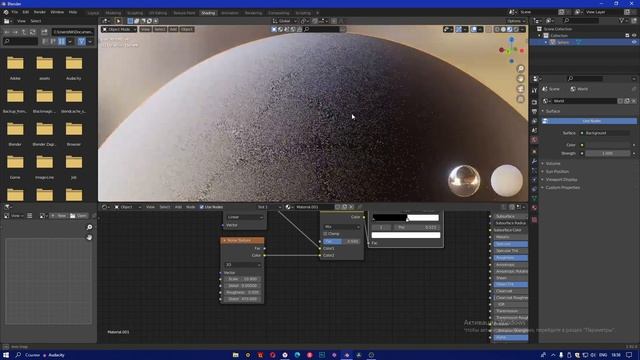This screenshot has width=640, height=360.
Task: Select solid viewport shading mode
Action: [503, 29]
